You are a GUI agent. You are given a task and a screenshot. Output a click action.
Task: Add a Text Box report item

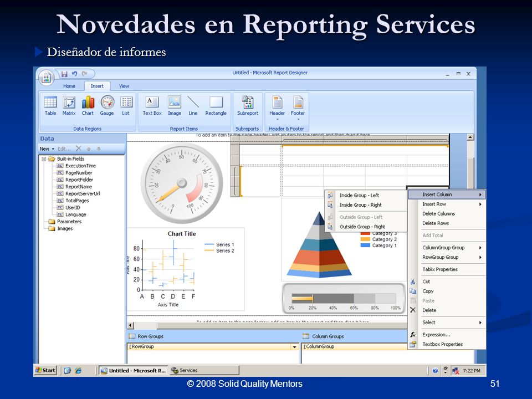[x=152, y=105]
